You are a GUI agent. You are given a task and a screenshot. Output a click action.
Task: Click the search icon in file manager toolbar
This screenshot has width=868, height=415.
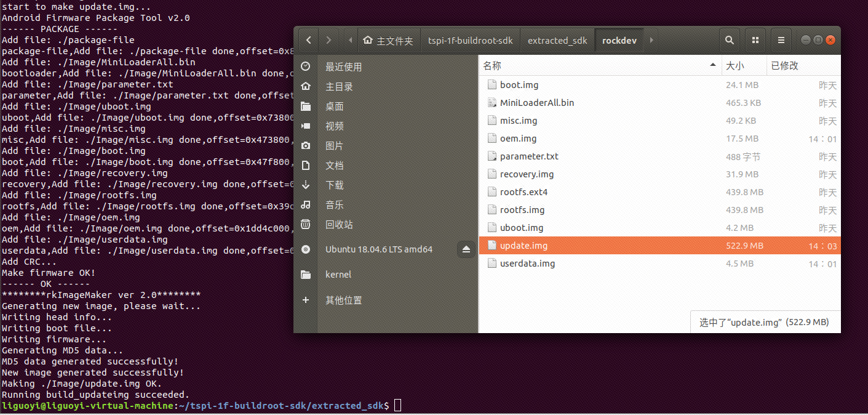click(x=729, y=41)
